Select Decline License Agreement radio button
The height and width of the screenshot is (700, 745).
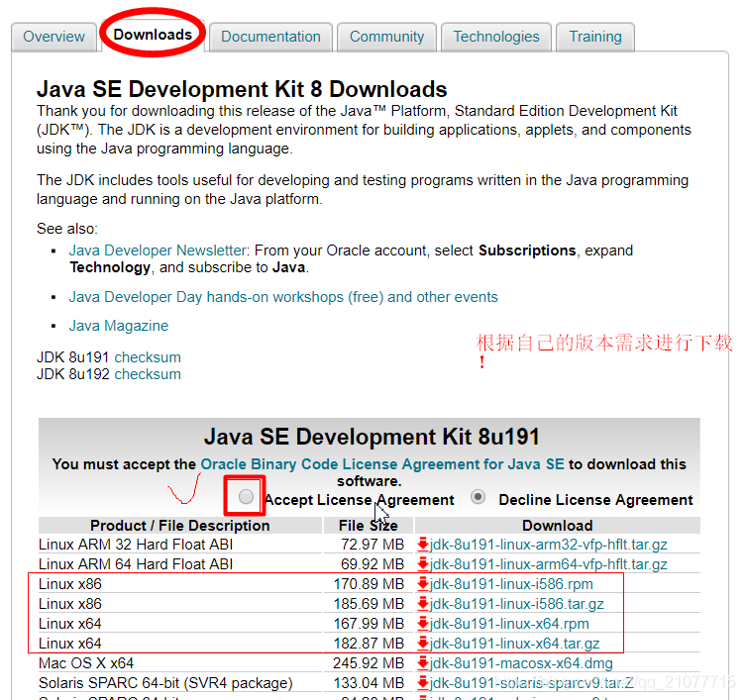coord(479,497)
